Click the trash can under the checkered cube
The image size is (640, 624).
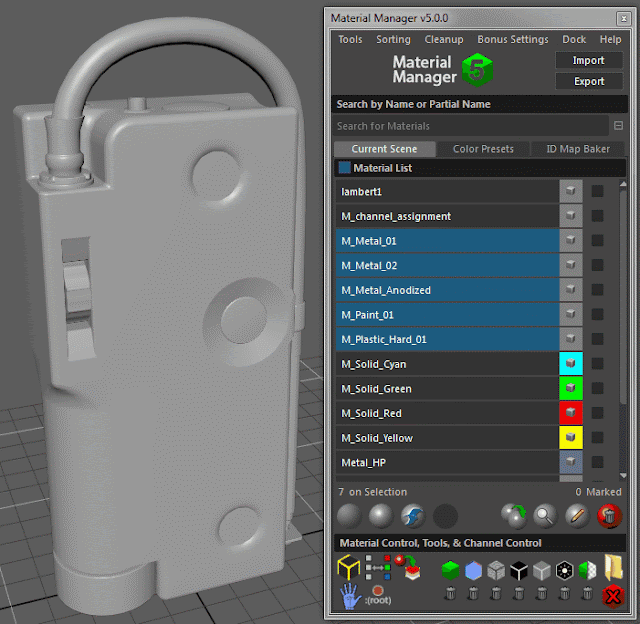pyautogui.click(x=588, y=593)
